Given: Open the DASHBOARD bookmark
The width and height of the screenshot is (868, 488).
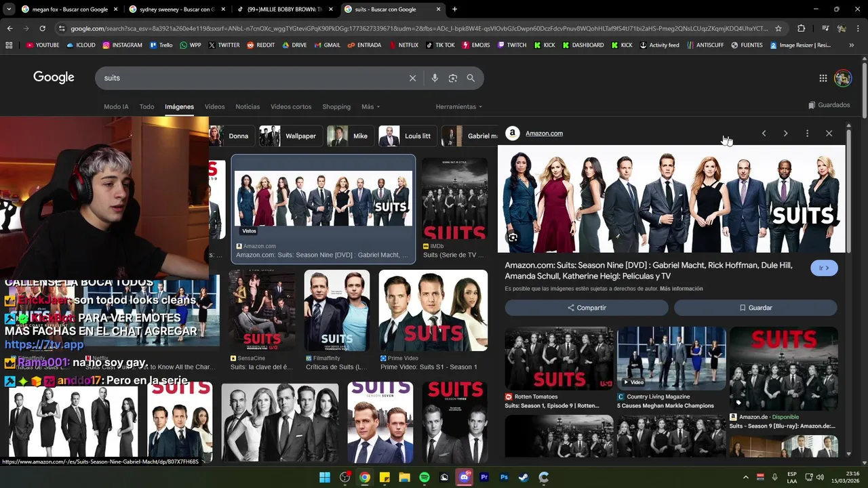Looking at the screenshot, I should (583, 45).
